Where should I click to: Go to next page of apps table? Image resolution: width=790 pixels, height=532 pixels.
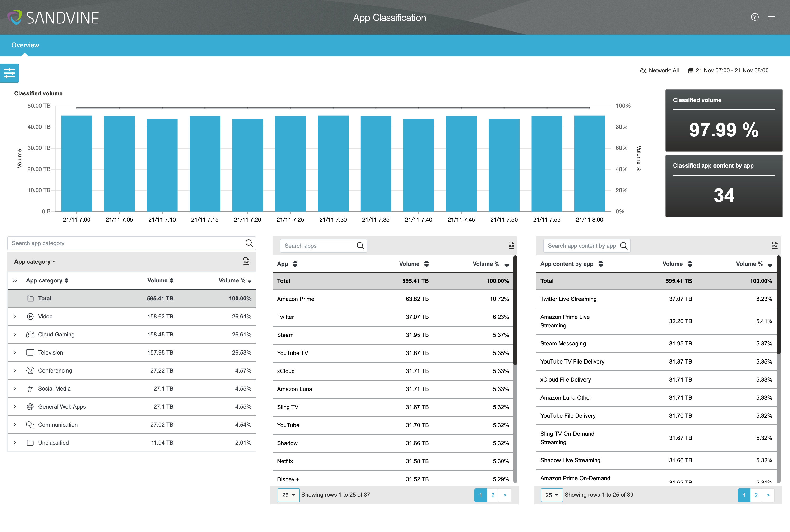click(x=505, y=495)
